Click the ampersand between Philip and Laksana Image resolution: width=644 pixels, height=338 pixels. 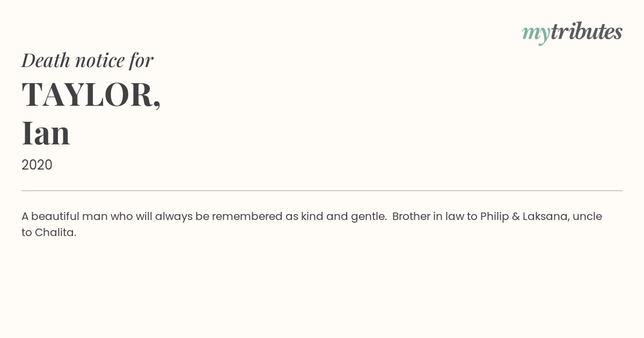click(x=514, y=216)
